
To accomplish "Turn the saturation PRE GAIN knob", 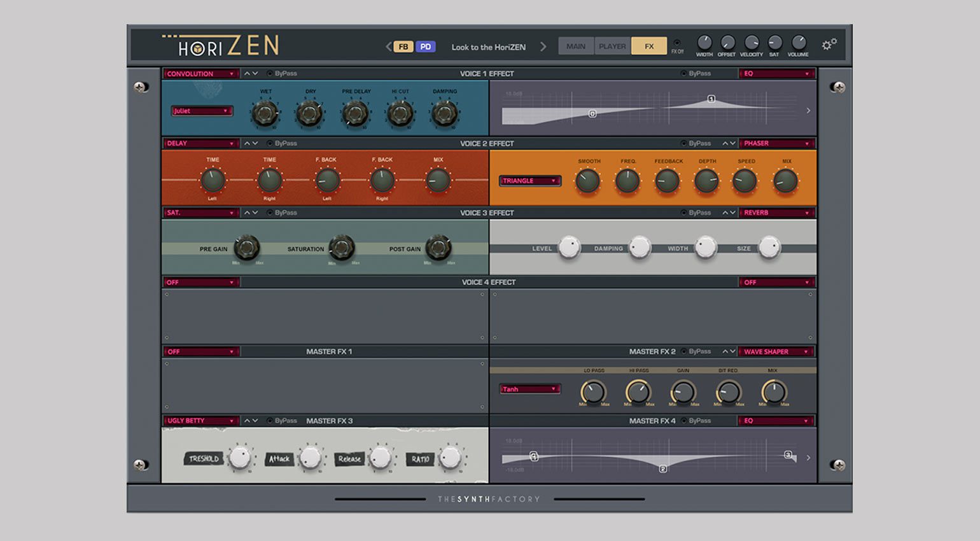I will tap(246, 247).
